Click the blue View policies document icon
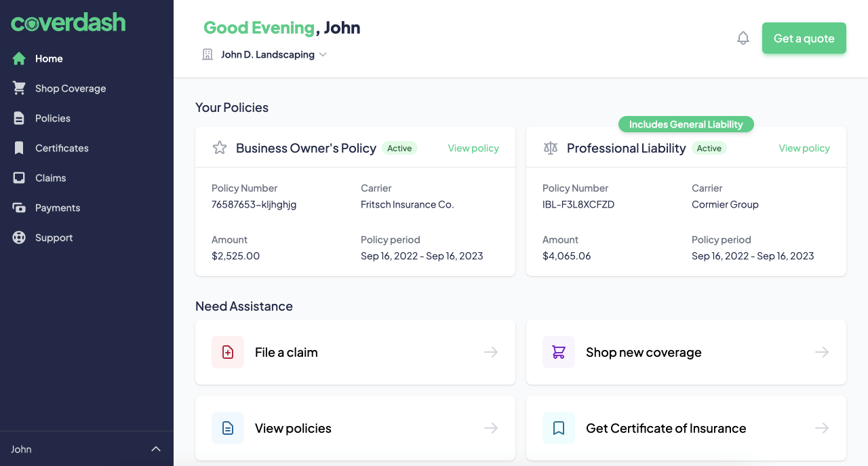This screenshot has width=868, height=466. click(x=228, y=428)
